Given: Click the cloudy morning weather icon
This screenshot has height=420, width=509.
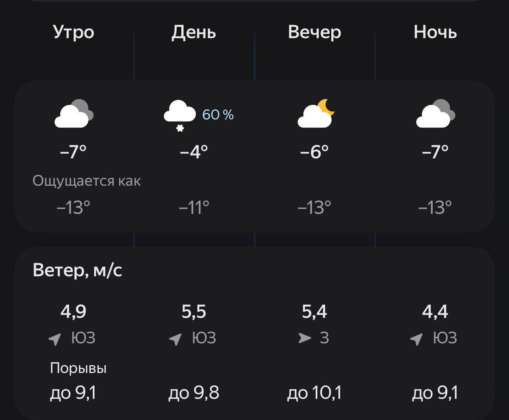Looking at the screenshot, I should pyautogui.click(x=74, y=114).
